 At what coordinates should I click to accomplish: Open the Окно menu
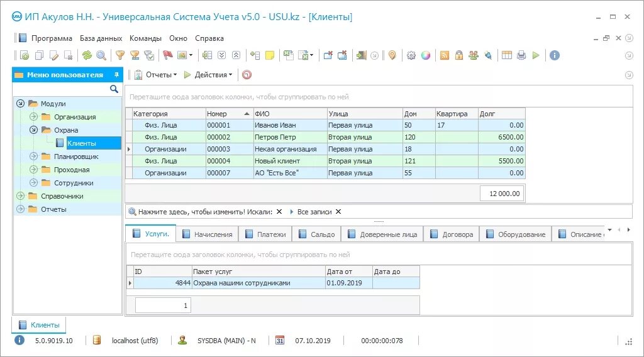click(178, 38)
